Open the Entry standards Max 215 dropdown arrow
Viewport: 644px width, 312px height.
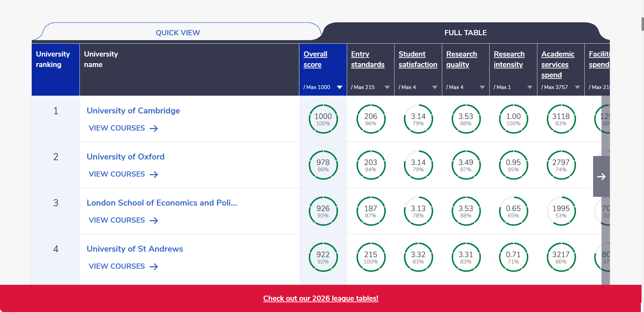coord(387,87)
